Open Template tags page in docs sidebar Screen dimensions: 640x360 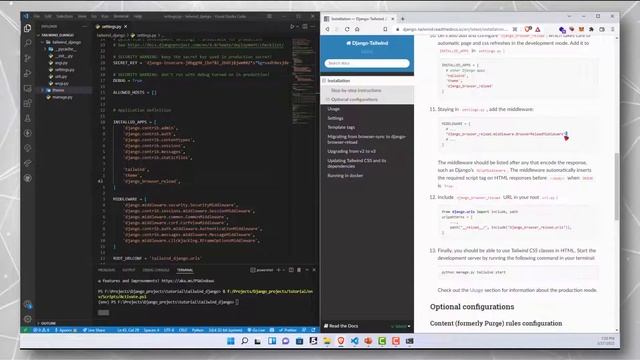[341, 127]
